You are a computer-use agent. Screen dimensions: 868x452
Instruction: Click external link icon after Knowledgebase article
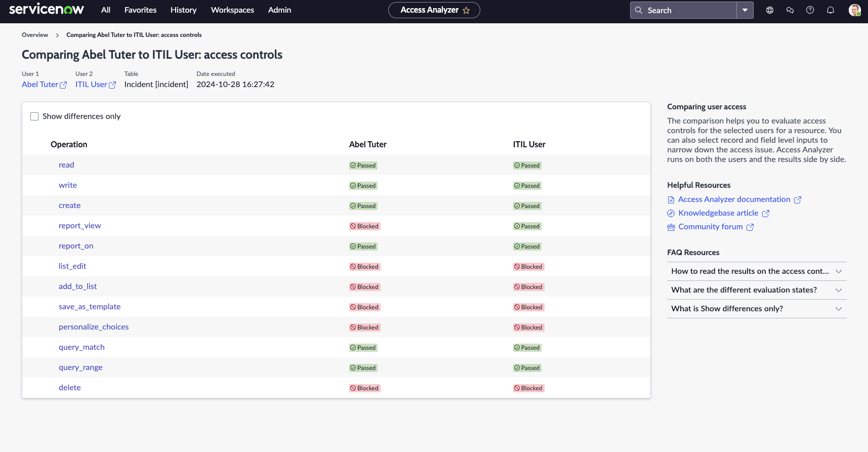pyautogui.click(x=766, y=214)
